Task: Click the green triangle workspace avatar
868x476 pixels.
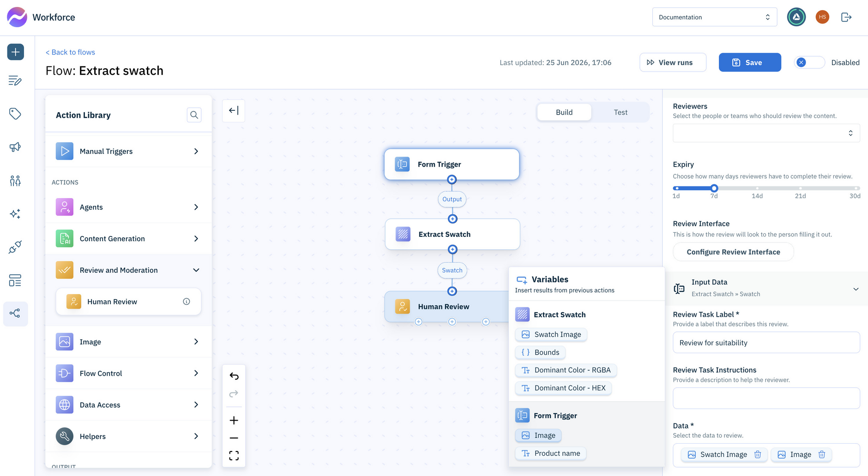Action: tap(796, 17)
